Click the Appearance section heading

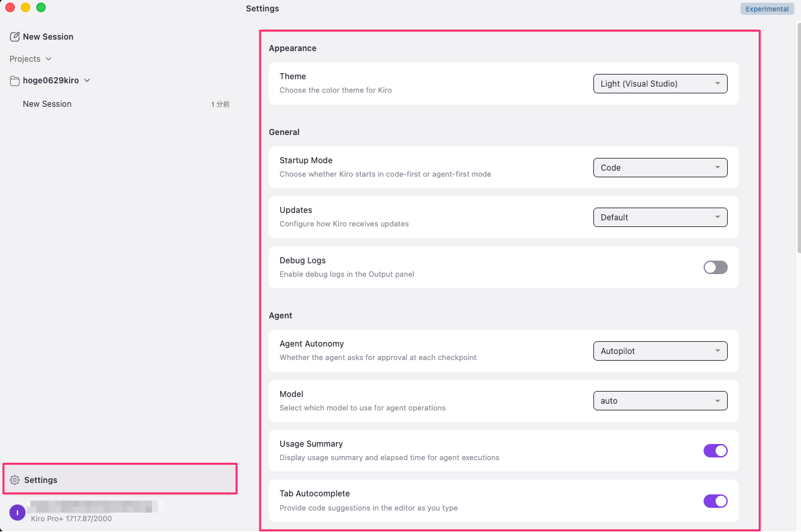(293, 48)
